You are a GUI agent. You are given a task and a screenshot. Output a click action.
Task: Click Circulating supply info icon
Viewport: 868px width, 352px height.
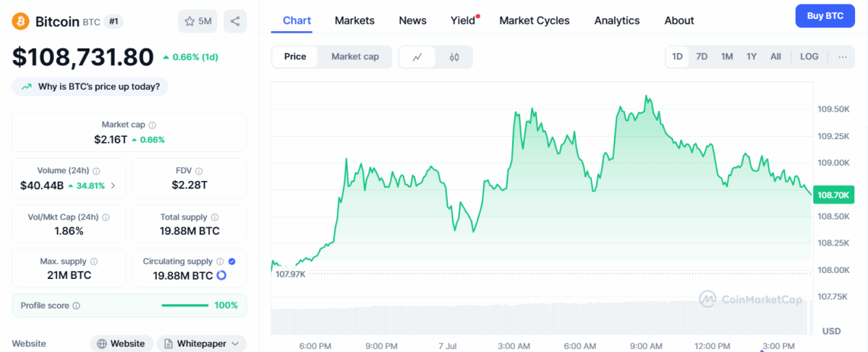tap(221, 261)
